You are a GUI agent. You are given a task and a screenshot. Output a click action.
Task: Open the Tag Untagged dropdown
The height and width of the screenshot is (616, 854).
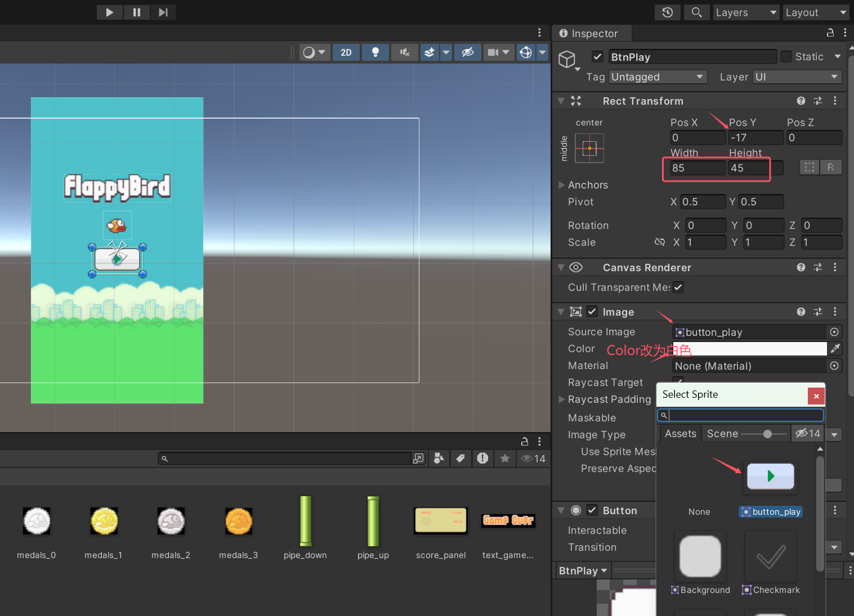[658, 77]
